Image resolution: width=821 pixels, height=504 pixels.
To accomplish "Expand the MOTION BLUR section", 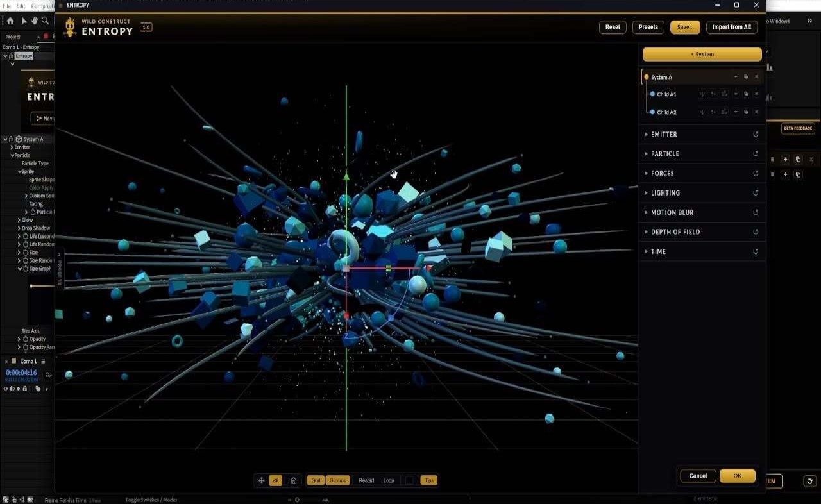I will (x=702, y=212).
